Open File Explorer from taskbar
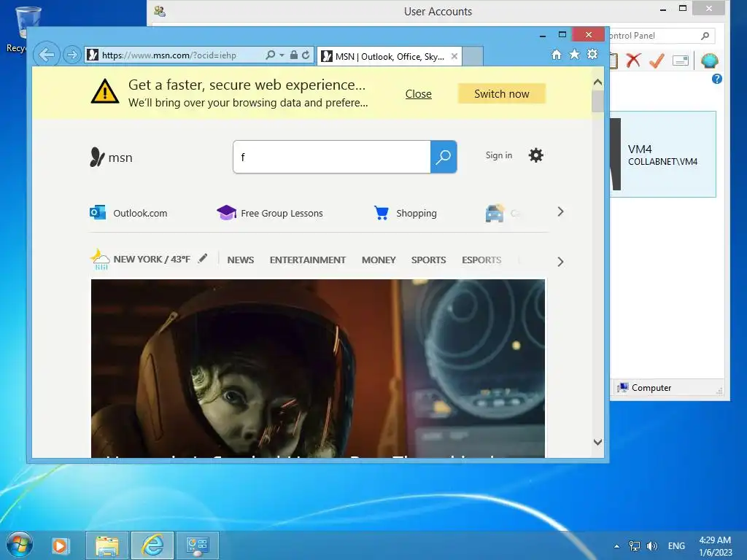747x560 pixels. (107, 545)
